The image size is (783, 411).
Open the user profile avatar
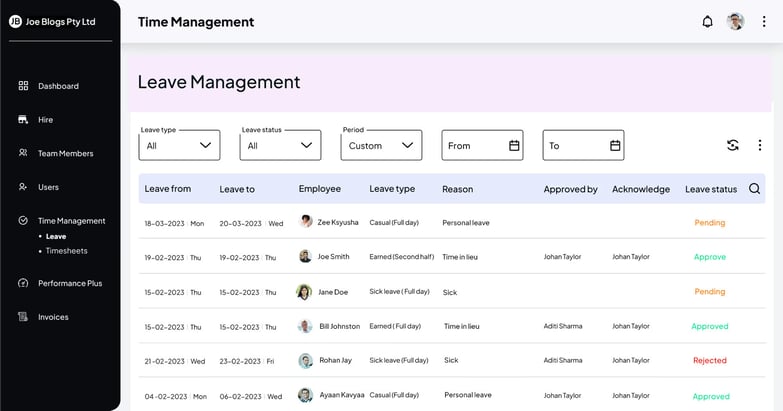point(736,22)
